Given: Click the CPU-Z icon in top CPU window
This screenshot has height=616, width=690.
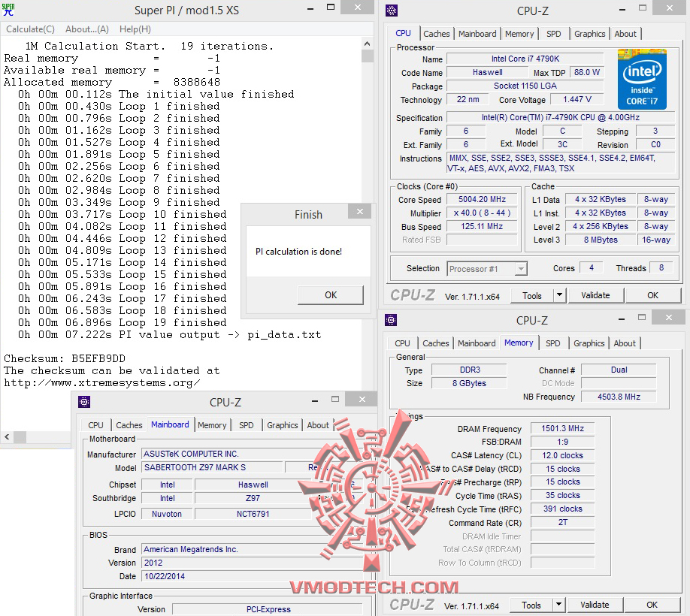Looking at the screenshot, I should [391, 10].
